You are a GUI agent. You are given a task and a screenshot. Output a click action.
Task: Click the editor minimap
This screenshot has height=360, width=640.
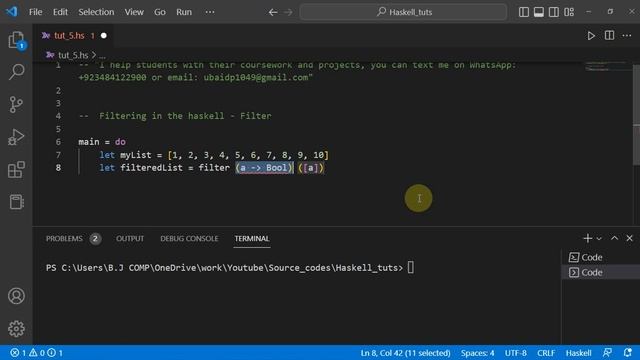(x=606, y=67)
